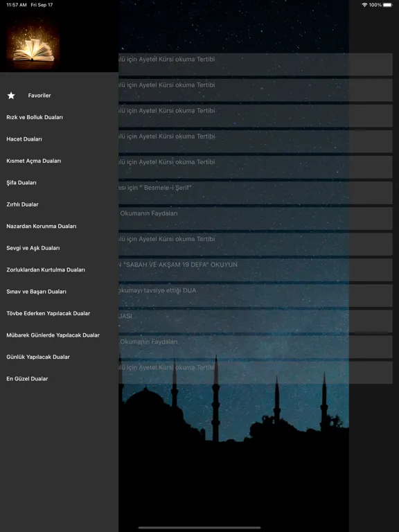
Task: Check the Wi-Fi status icon
Action: click(364, 5)
